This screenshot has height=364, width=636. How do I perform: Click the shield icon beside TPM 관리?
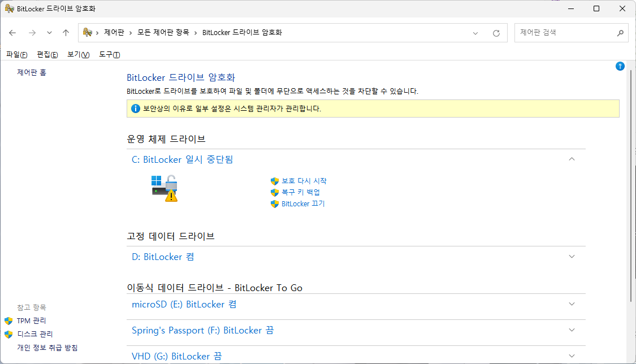tap(8, 321)
